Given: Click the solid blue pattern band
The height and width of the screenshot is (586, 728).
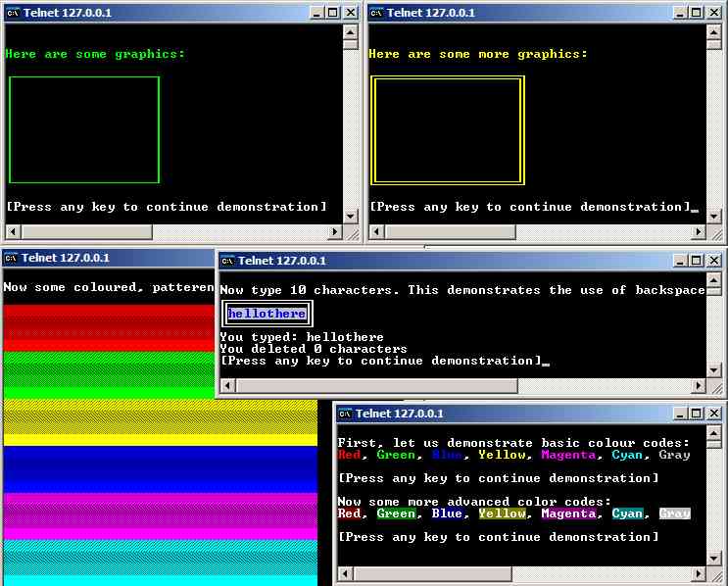Looking at the screenshot, I should point(157,470).
